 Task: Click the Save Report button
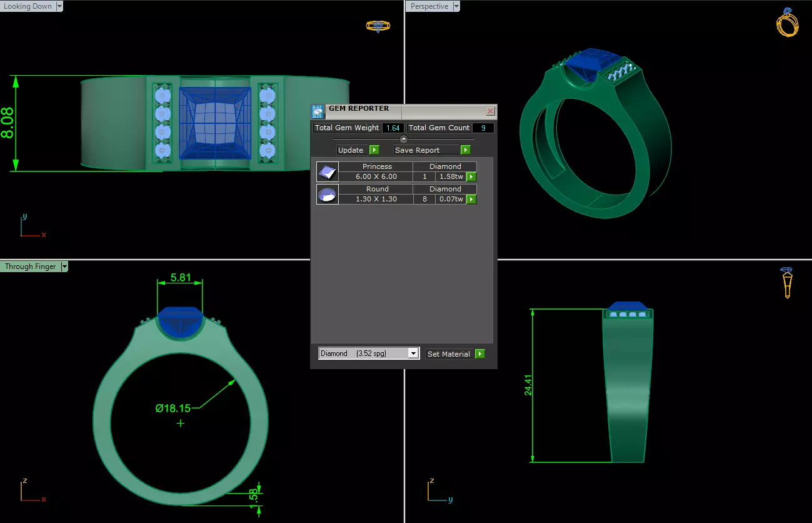click(427, 150)
